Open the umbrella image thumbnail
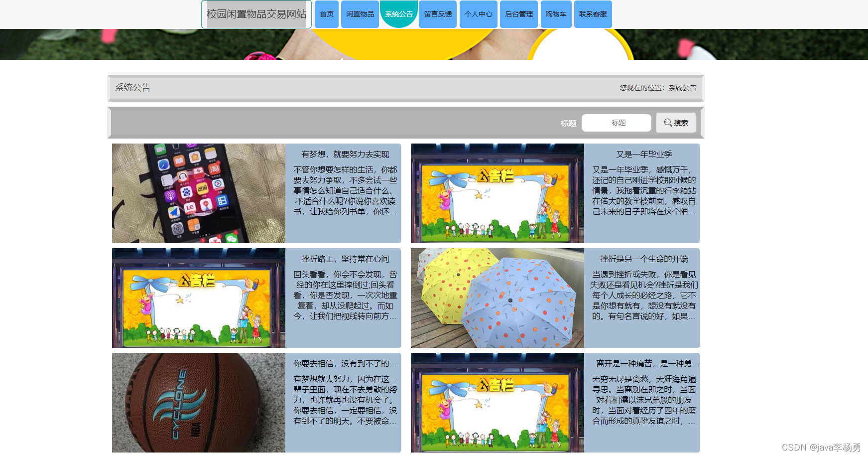This screenshot has height=457, width=868. (x=497, y=298)
